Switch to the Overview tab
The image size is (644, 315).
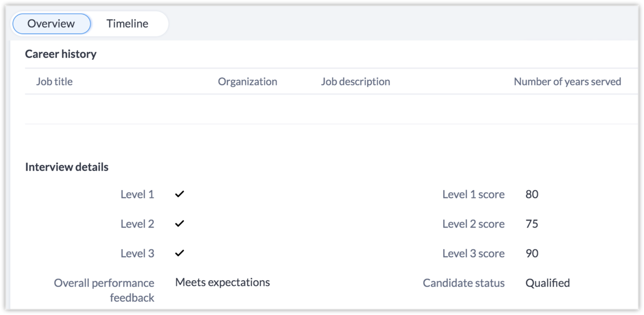coord(51,24)
